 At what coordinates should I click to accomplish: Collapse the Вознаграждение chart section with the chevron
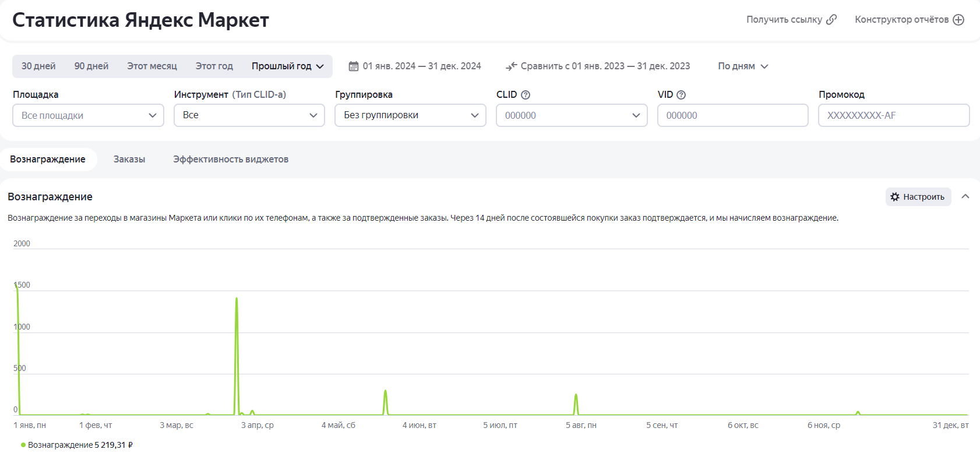(965, 196)
